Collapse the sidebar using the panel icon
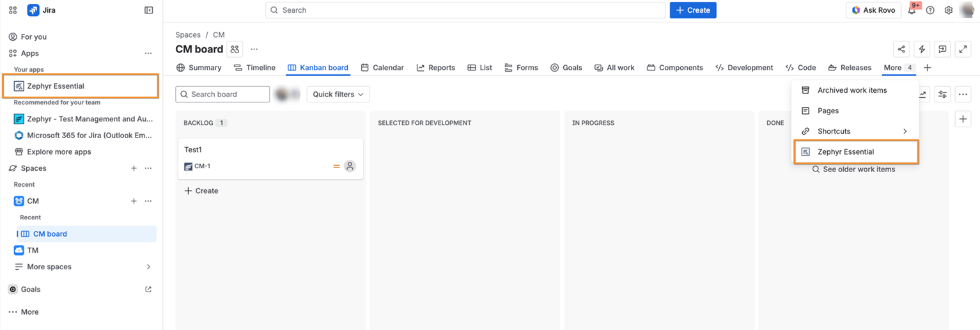980x330 pixels. pyautogui.click(x=149, y=10)
